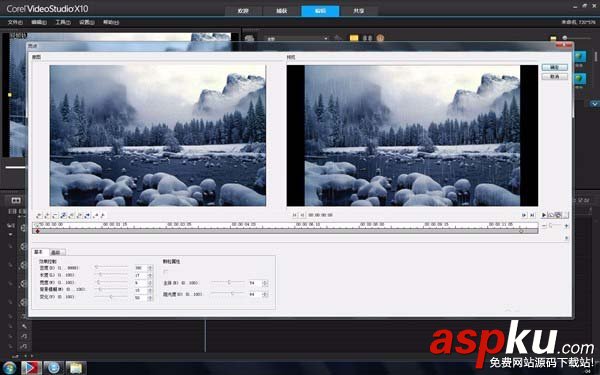Click the preview timecode field
Viewport: 600px width, 375px height.
[320, 215]
